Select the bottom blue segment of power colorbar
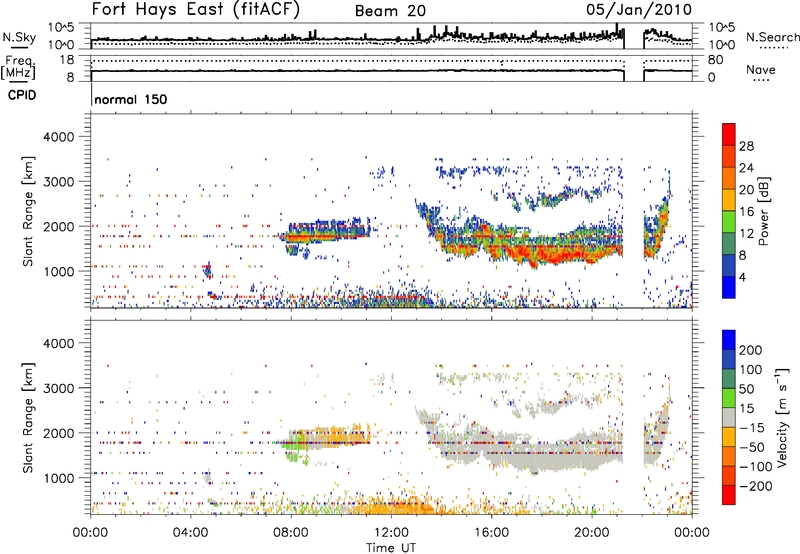800x554 pixels. 729,287
